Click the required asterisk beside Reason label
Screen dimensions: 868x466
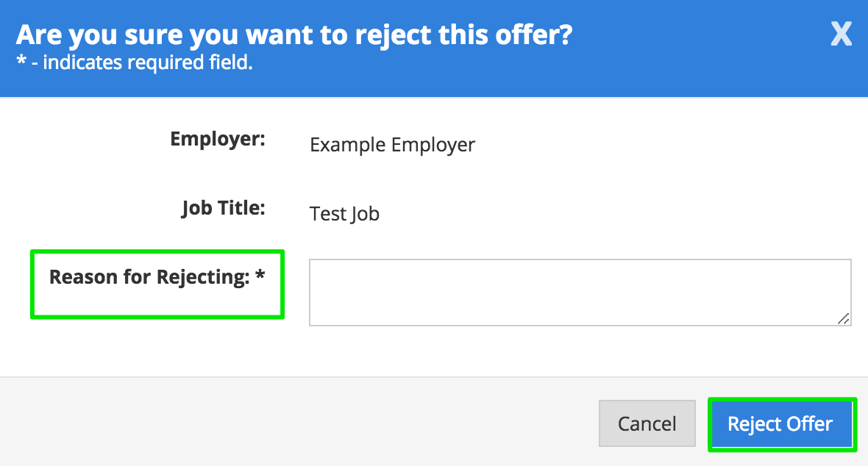tap(260, 278)
